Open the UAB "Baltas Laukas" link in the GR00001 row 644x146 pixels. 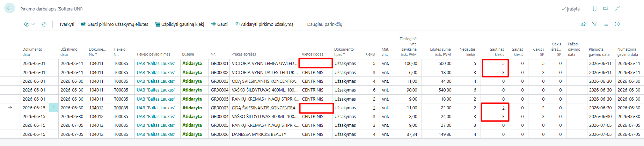pos(156,64)
